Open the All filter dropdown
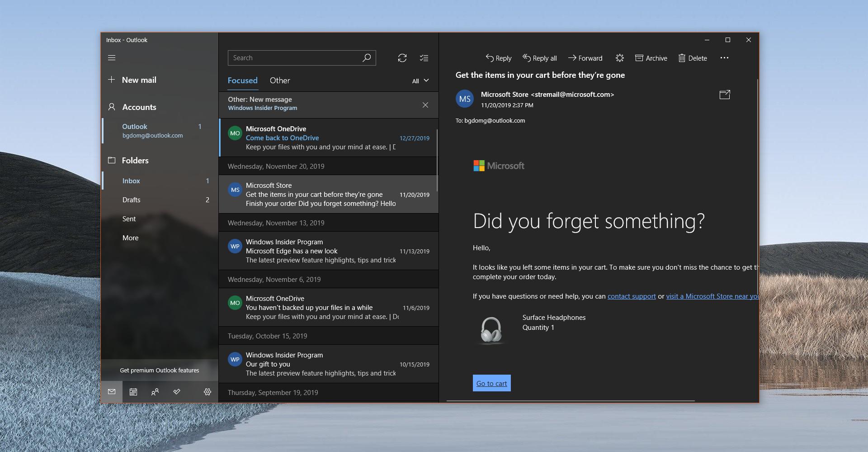 pos(420,81)
